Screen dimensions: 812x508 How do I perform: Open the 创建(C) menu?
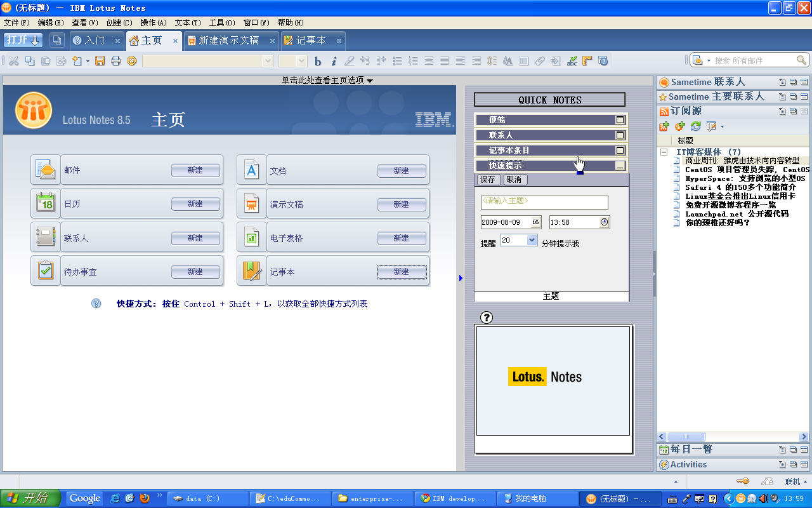click(119, 23)
